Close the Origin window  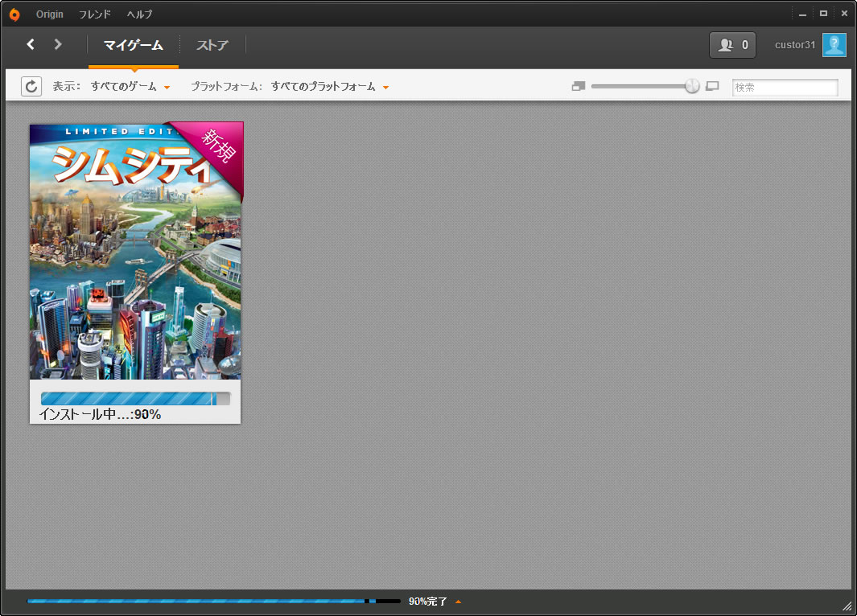point(844,14)
